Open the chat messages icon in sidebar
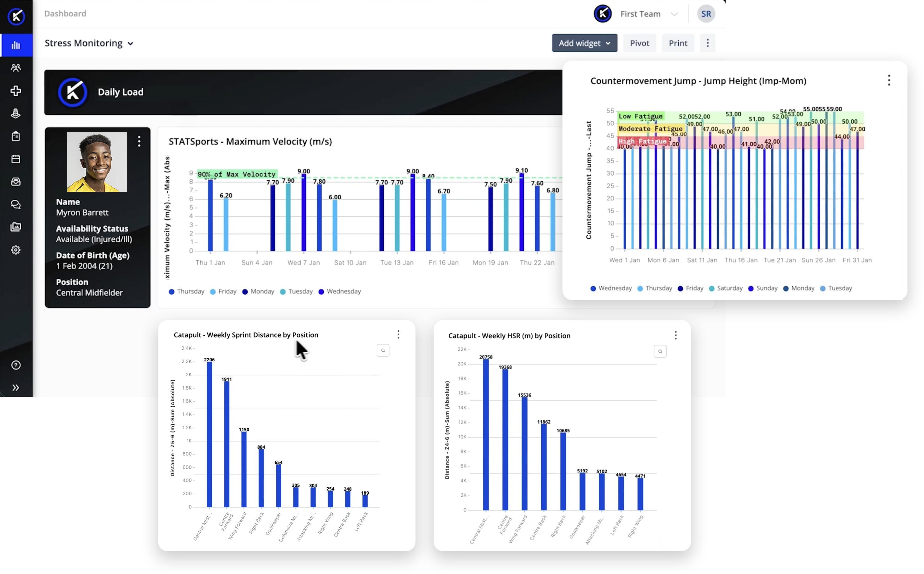Image resolution: width=924 pixels, height=574 pixels. 16,205
